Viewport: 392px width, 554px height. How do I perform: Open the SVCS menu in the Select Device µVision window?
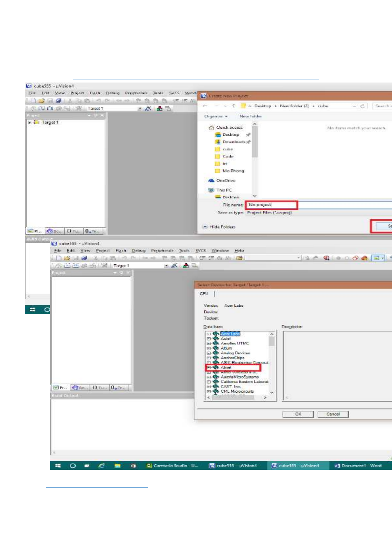(x=201, y=251)
